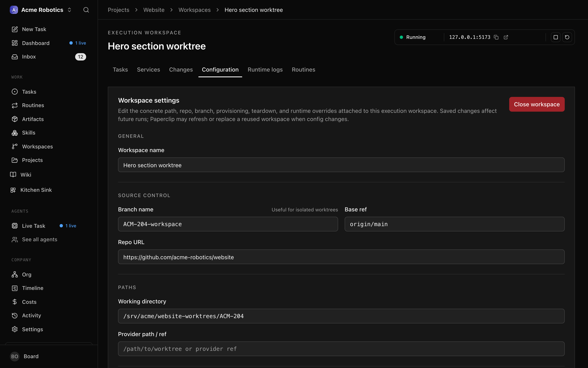Click the Close workspace button
Image resolution: width=588 pixels, height=368 pixels.
[x=537, y=104]
